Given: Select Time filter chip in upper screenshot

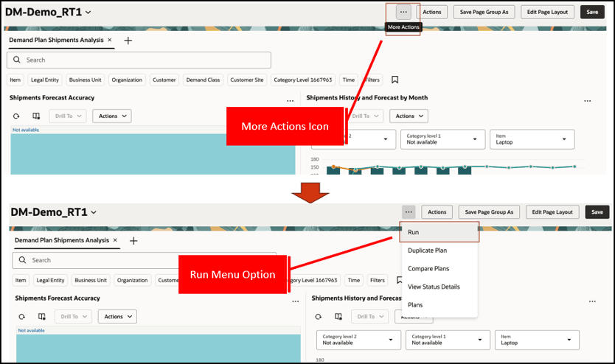Looking at the screenshot, I should tap(349, 80).
